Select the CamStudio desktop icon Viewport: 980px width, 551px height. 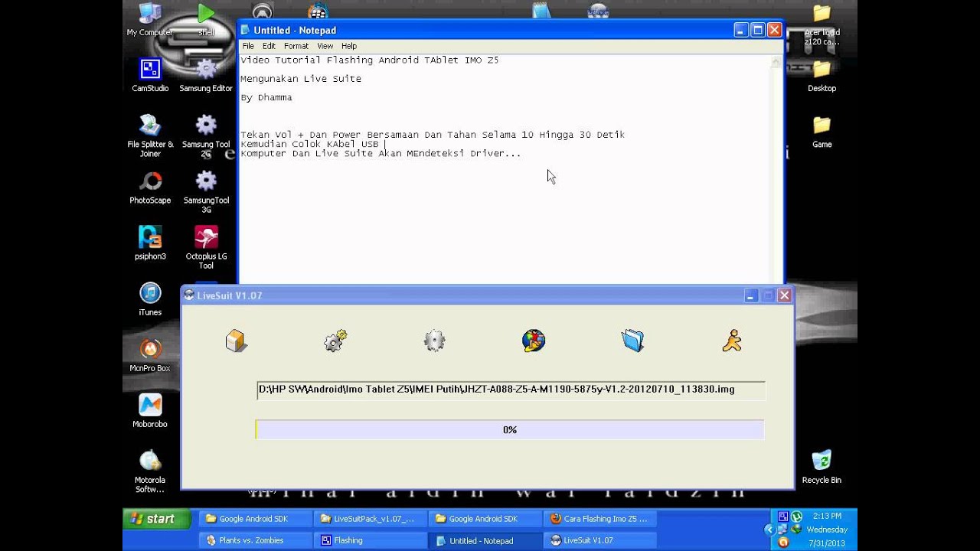tap(150, 75)
